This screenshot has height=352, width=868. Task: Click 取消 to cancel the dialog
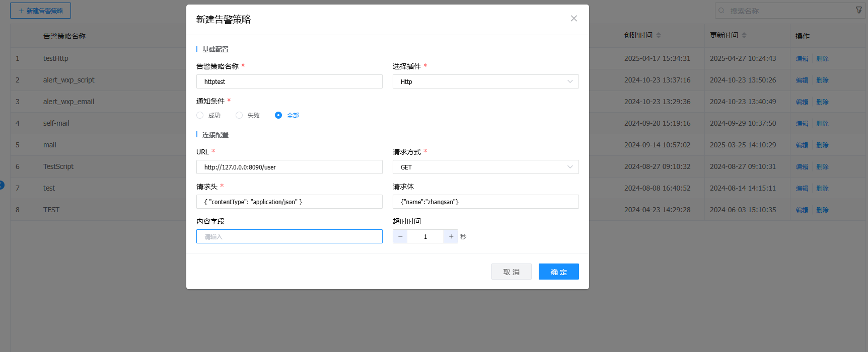511,272
